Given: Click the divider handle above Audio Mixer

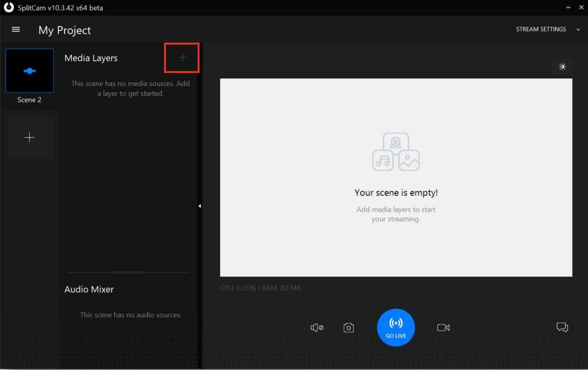Looking at the screenshot, I should [x=128, y=272].
